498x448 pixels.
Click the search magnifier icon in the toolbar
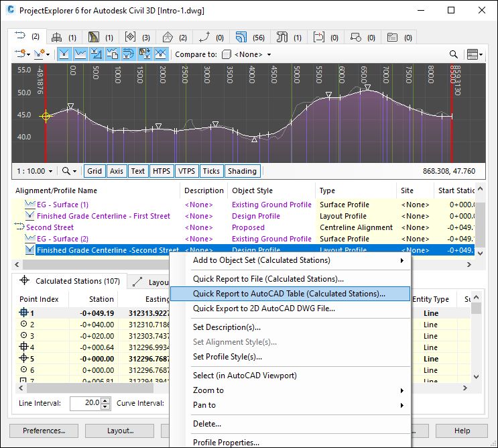point(454,54)
